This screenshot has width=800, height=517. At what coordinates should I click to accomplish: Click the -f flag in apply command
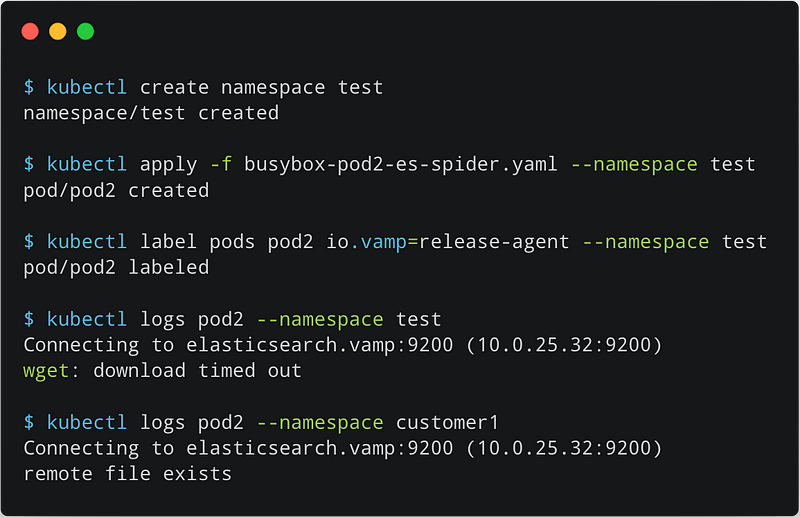[x=220, y=164]
